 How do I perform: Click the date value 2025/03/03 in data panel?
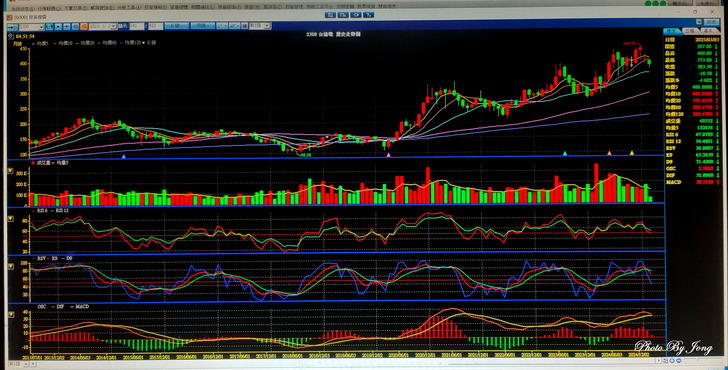[707, 40]
